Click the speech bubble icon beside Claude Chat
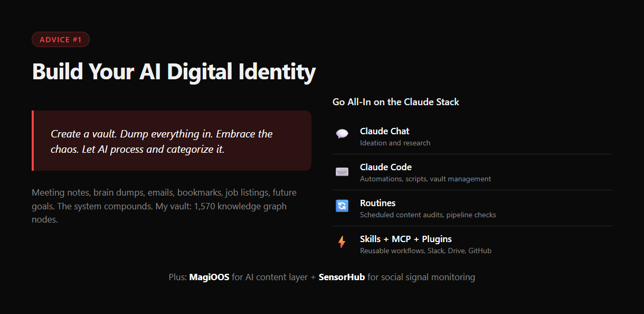 [x=342, y=134]
